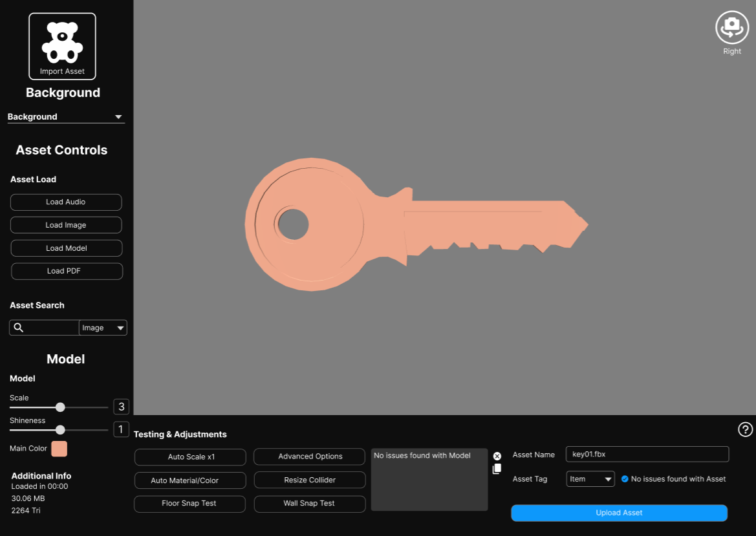The width and height of the screenshot is (756, 536).
Task: Click the 'Testing & Adjustments' heading
Action: [180, 434]
